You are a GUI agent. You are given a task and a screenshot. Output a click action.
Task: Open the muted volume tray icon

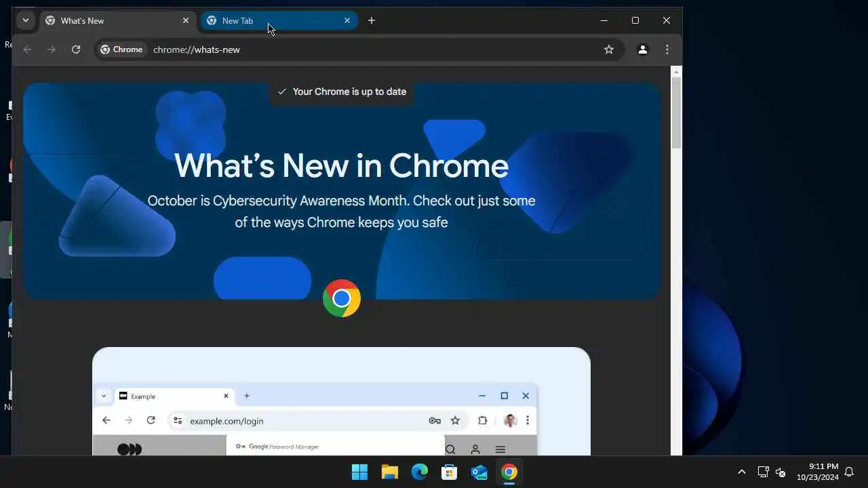781,472
